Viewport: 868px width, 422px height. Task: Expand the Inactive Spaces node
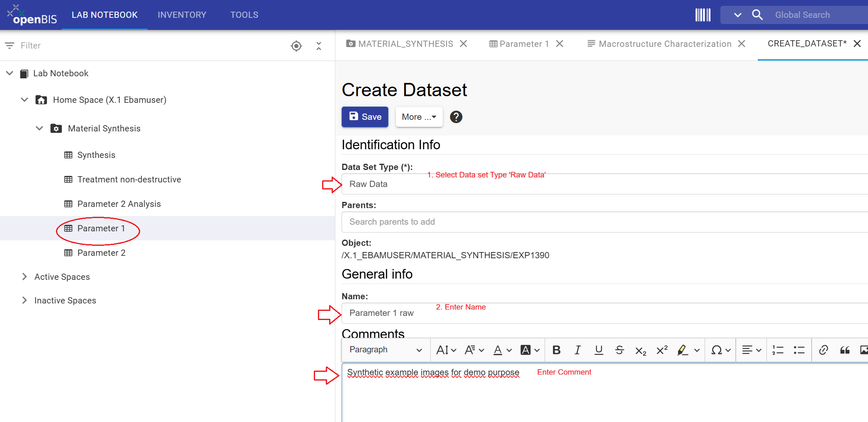24,301
